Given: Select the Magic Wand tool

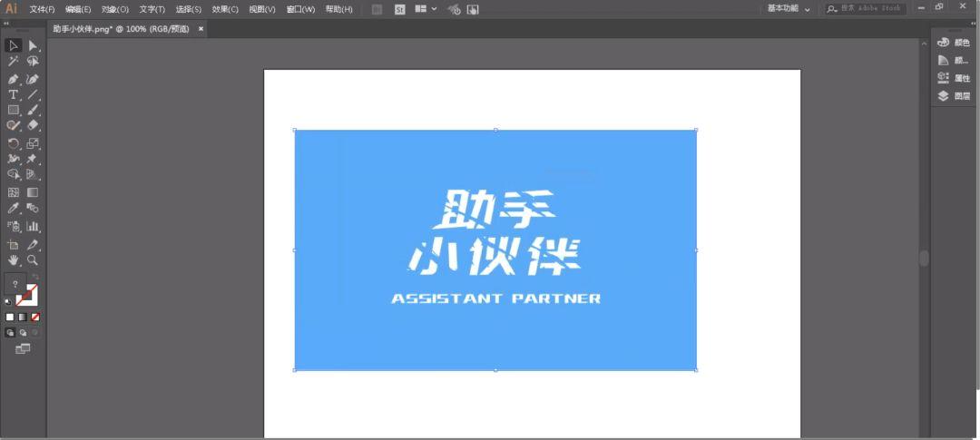Looking at the screenshot, I should tap(13, 62).
